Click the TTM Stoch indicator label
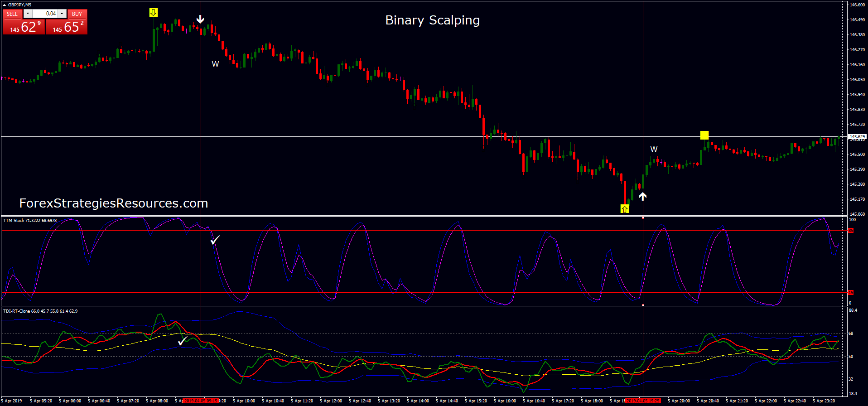The height and width of the screenshot is (406, 868). 30,221
